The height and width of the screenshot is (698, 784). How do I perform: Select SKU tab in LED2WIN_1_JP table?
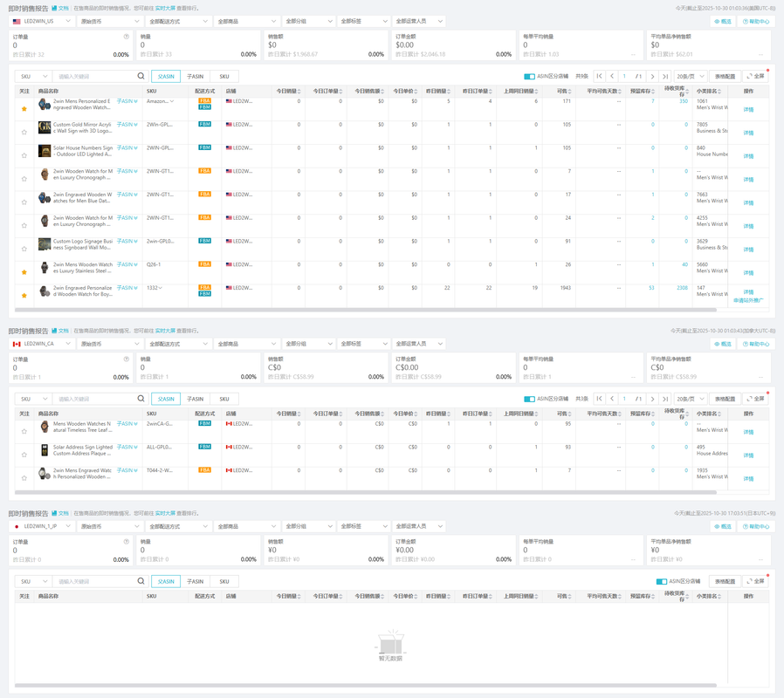[x=224, y=581]
